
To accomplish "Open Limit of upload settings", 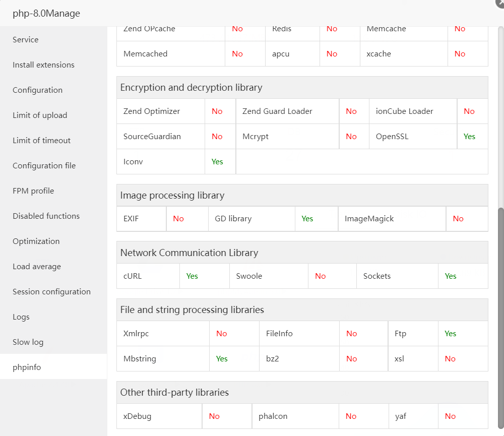I will click(40, 115).
